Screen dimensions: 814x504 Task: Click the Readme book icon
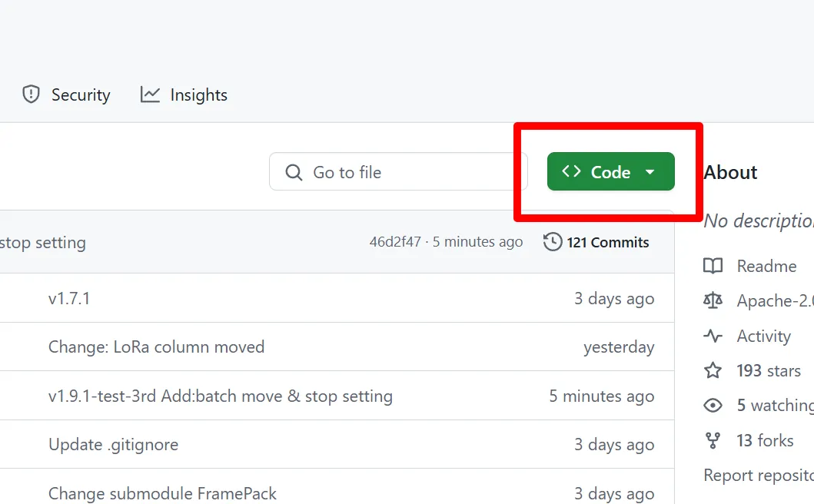tap(713, 266)
